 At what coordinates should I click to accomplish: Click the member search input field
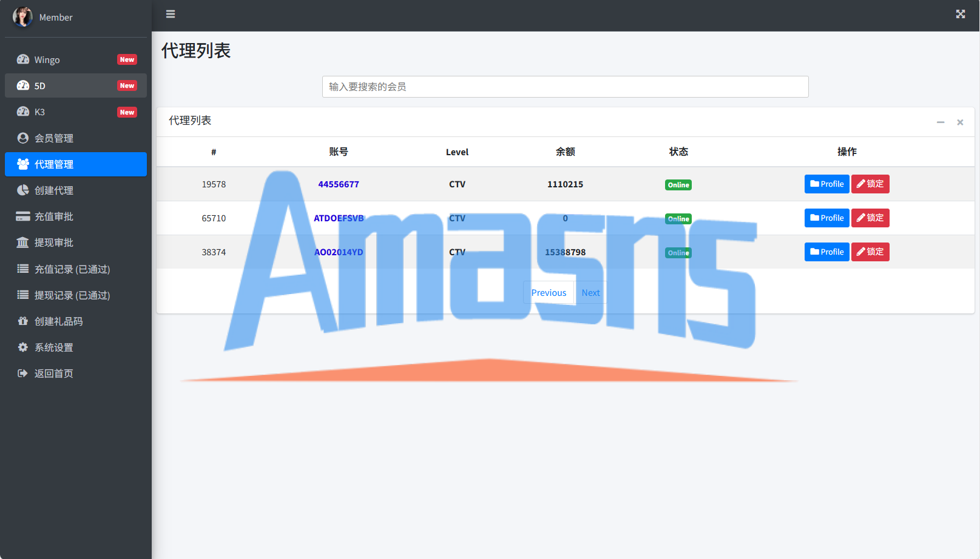point(565,87)
